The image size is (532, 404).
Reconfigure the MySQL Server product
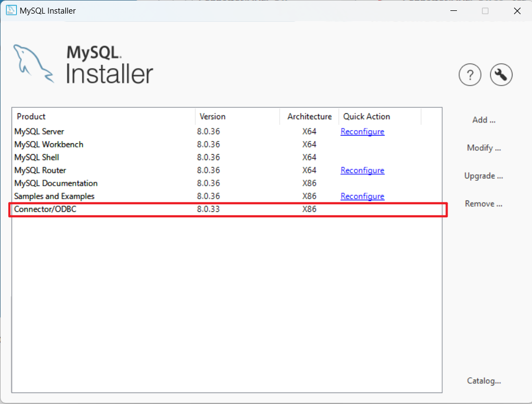tap(362, 131)
